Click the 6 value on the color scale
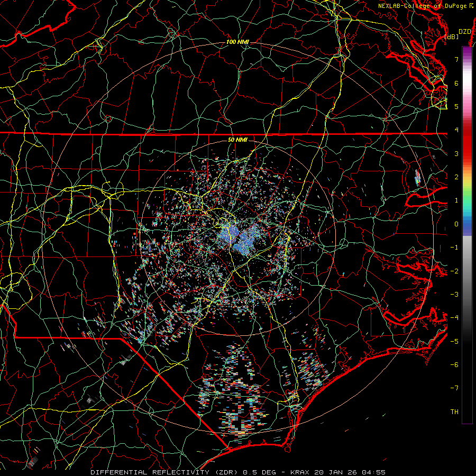This screenshot has height=476, width=476. pos(456,83)
